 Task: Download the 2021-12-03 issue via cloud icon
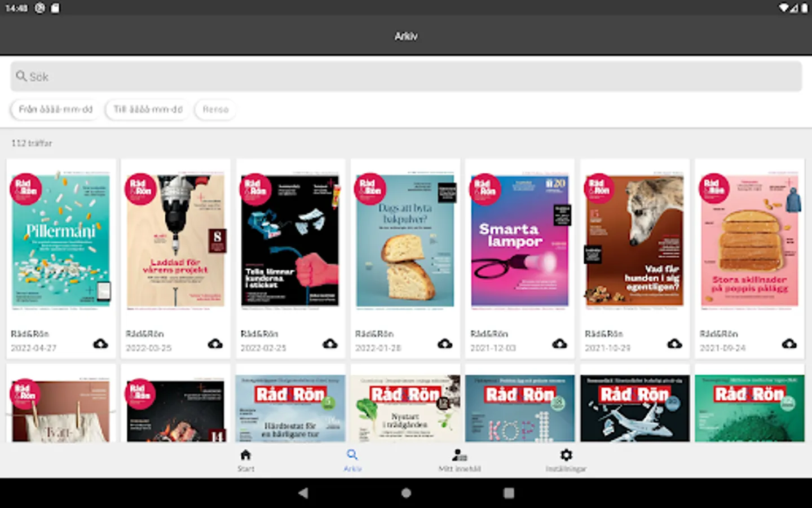coord(559,344)
